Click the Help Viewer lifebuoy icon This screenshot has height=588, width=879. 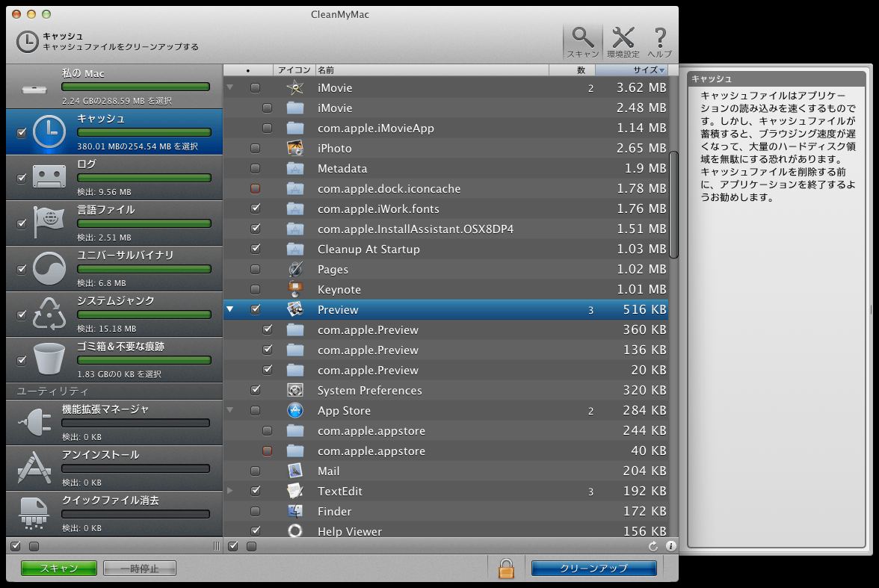294,530
